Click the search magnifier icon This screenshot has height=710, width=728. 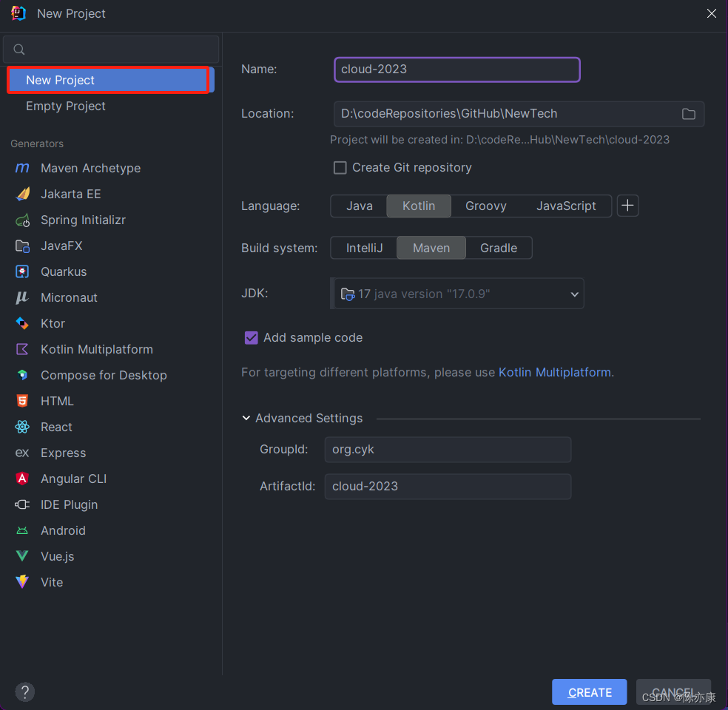coord(19,50)
